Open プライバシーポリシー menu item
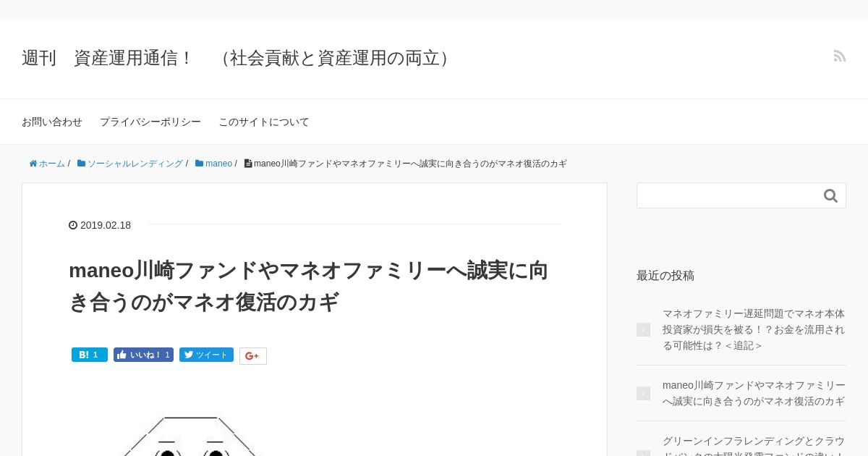Viewport: 868px width, 456px height. tap(150, 122)
